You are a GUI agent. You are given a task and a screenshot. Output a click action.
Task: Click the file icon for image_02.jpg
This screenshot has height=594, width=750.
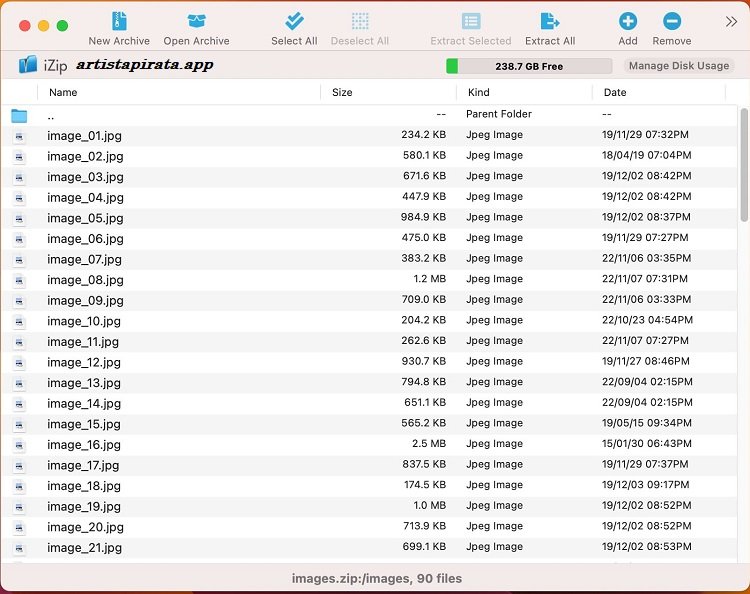tap(19, 157)
